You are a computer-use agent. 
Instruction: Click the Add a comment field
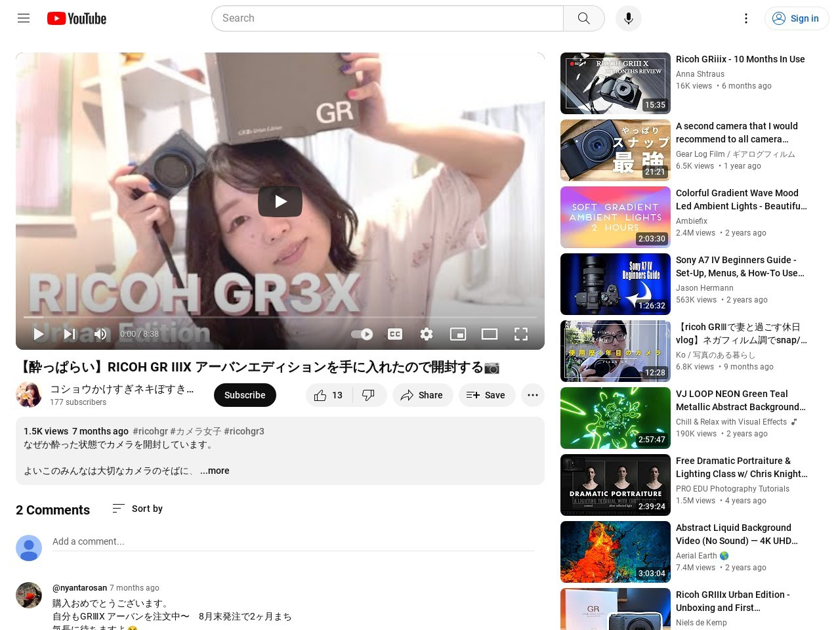(x=293, y=542)
